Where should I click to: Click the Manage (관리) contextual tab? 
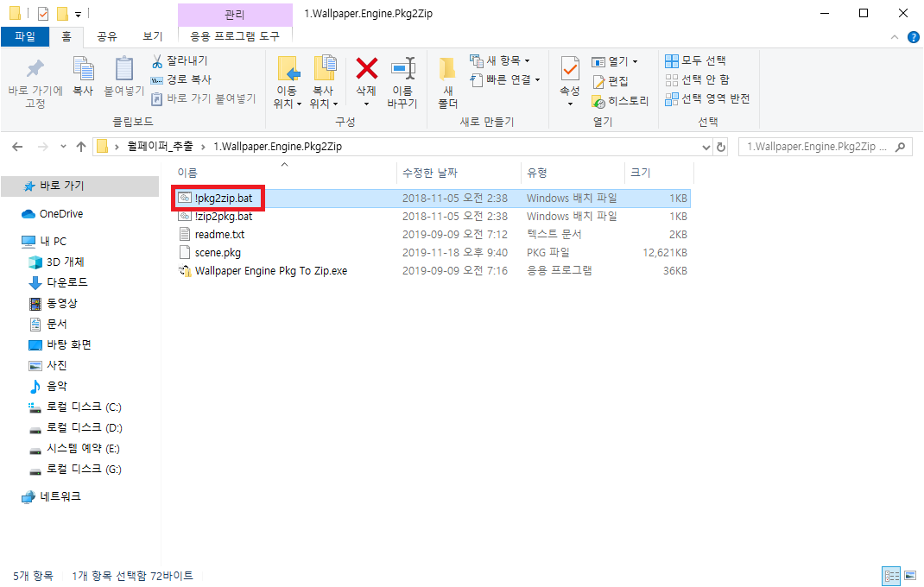[235, 15]
